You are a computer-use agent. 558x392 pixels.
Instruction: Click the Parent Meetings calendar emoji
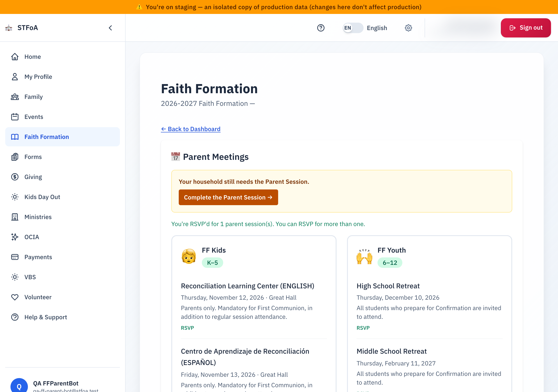175,157
